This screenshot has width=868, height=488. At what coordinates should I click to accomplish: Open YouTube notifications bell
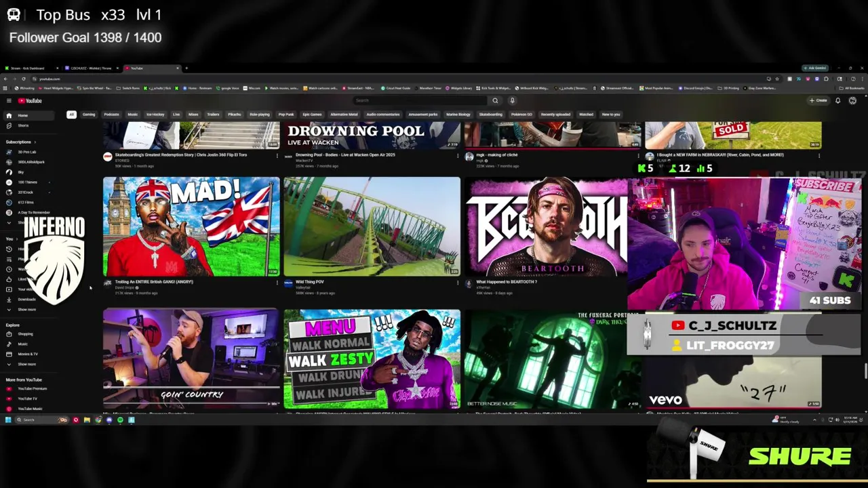pyautogui.click(x=837, y=101)
